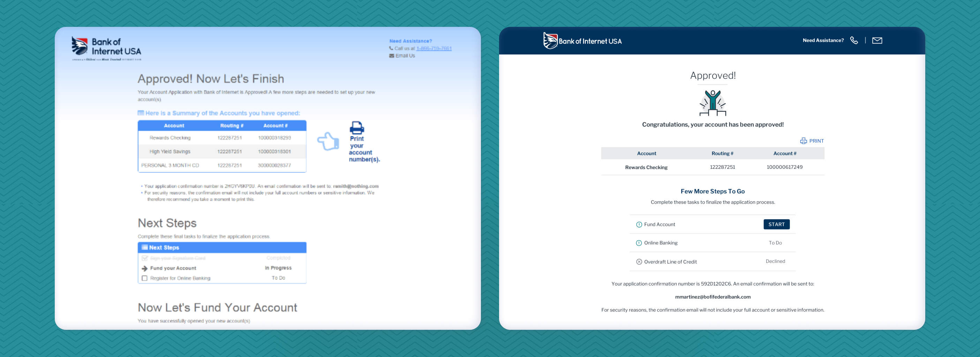Image resolution: width=980 pixels, height=357 pixels.
Task: Click the printer icon next to PRINT
Action: [x=804, y=141]
